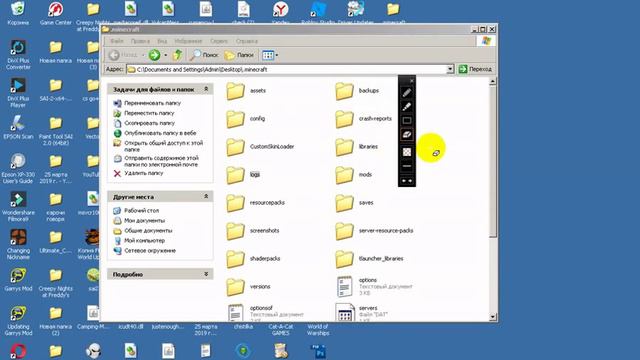640x360 pixels.
Task: Click Delete folder task link
Action: (x=144, y=173)
